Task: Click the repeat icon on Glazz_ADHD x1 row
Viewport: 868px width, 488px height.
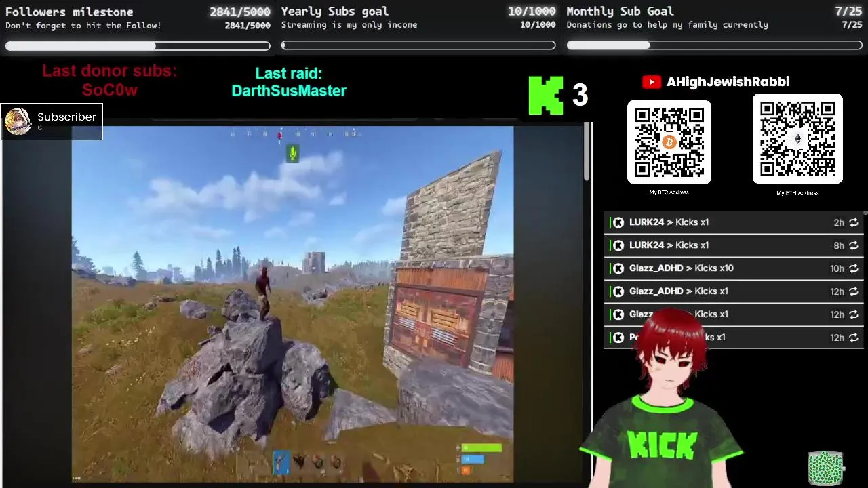Action: (854, 291)
